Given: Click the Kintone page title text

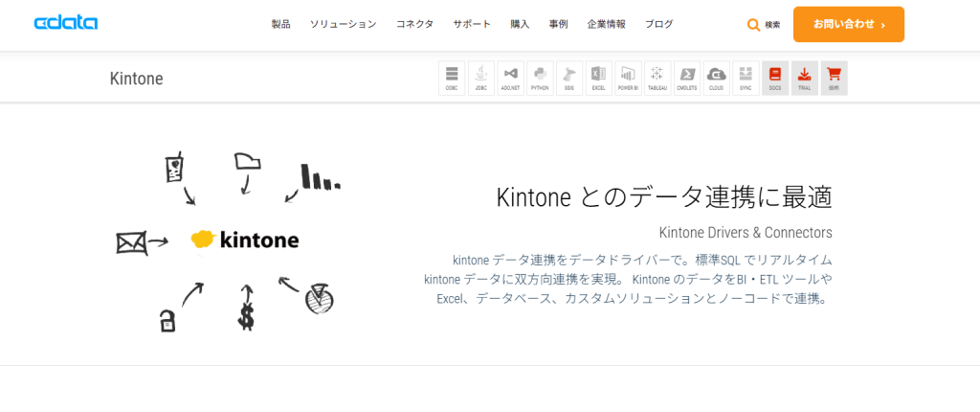Looking at the screenshot, I should (136, 79).
